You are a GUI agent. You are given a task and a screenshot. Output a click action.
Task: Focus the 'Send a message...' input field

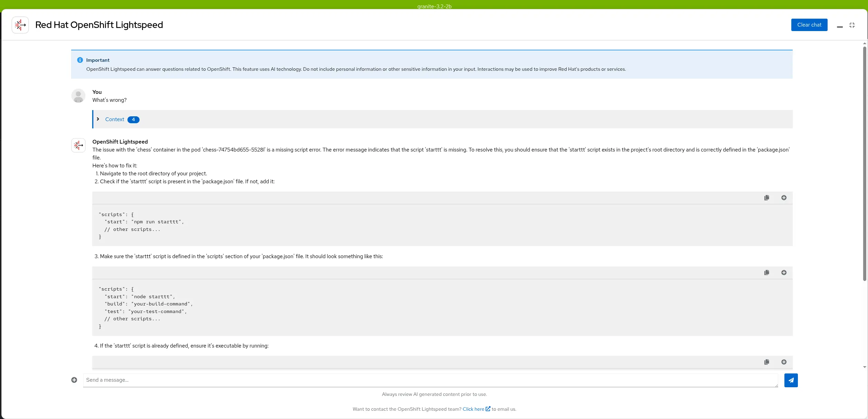[430, 380]
